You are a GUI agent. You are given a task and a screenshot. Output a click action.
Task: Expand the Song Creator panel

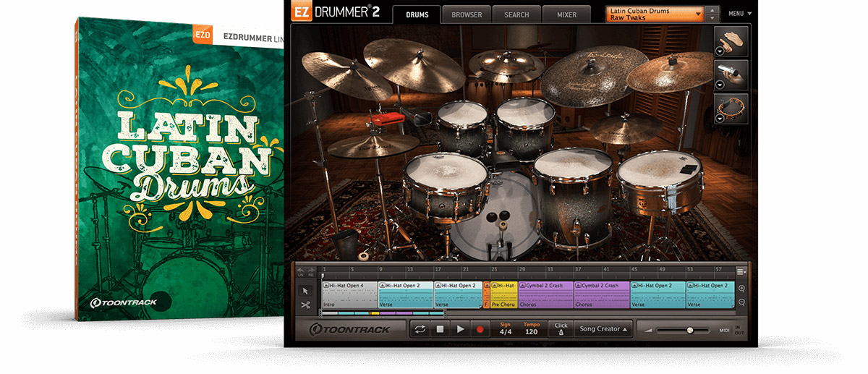pos(603,329)
